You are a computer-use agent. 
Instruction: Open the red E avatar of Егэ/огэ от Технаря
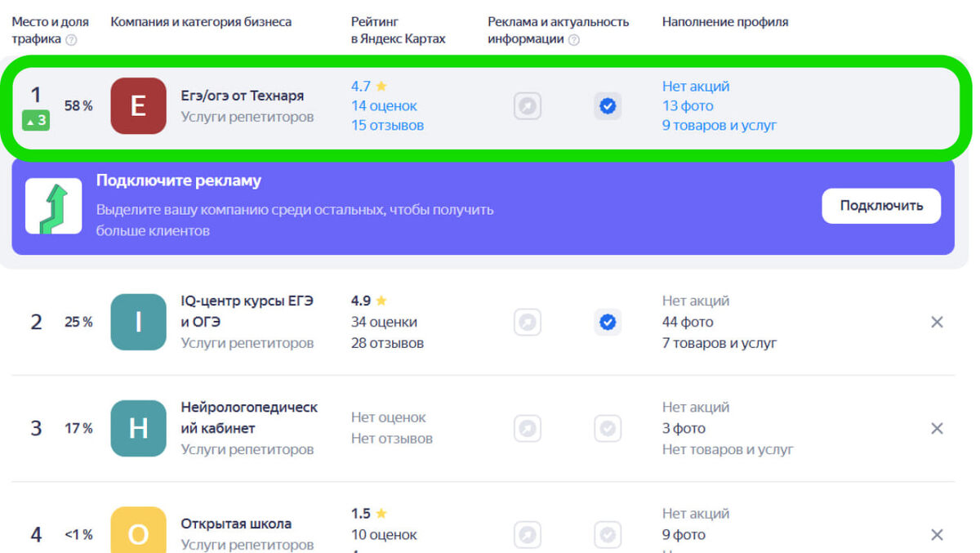pos(138,106)
